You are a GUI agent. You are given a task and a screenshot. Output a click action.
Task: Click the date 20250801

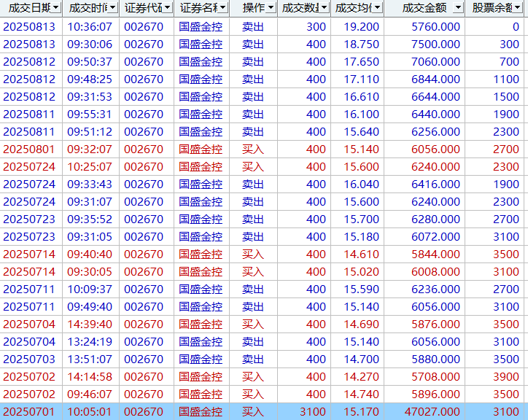coord(29,149)
